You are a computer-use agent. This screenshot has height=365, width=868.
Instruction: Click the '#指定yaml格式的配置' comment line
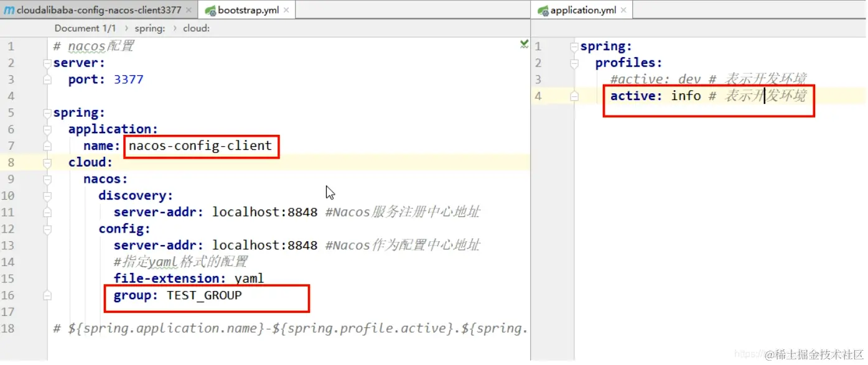[181, 262]
